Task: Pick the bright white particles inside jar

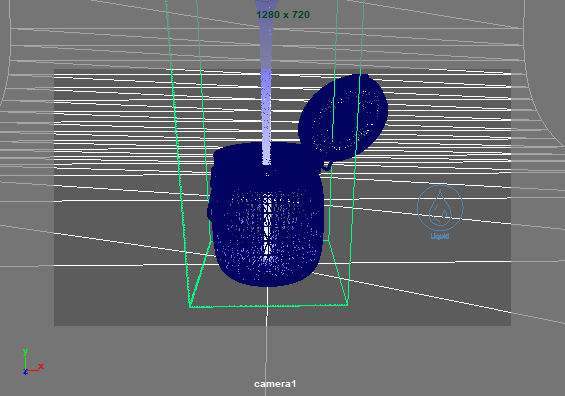Action: pyautogui.click(x=267, y=227)
